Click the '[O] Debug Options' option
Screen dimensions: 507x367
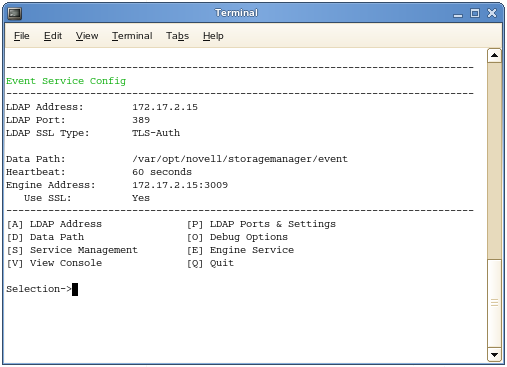coord(237,237)
